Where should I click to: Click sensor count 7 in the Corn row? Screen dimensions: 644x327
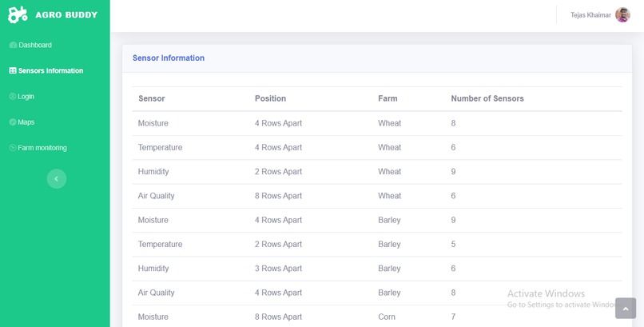[x=453, y=317]
